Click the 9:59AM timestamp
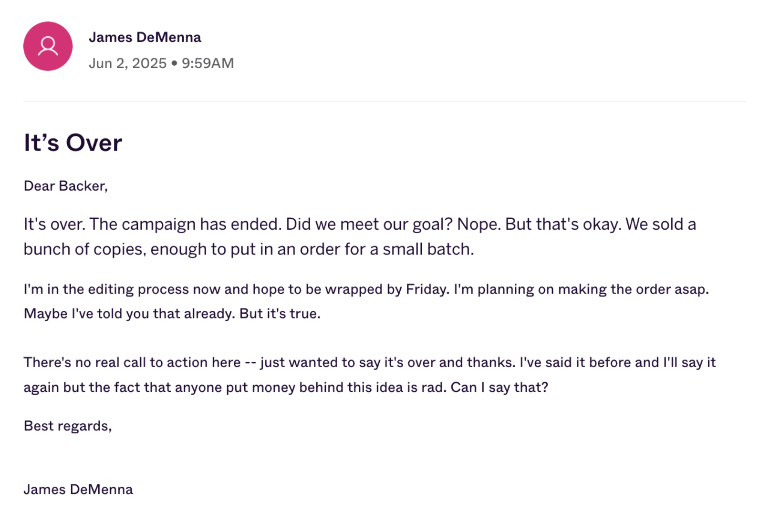The image size is (770, 532). click(208, 63)
